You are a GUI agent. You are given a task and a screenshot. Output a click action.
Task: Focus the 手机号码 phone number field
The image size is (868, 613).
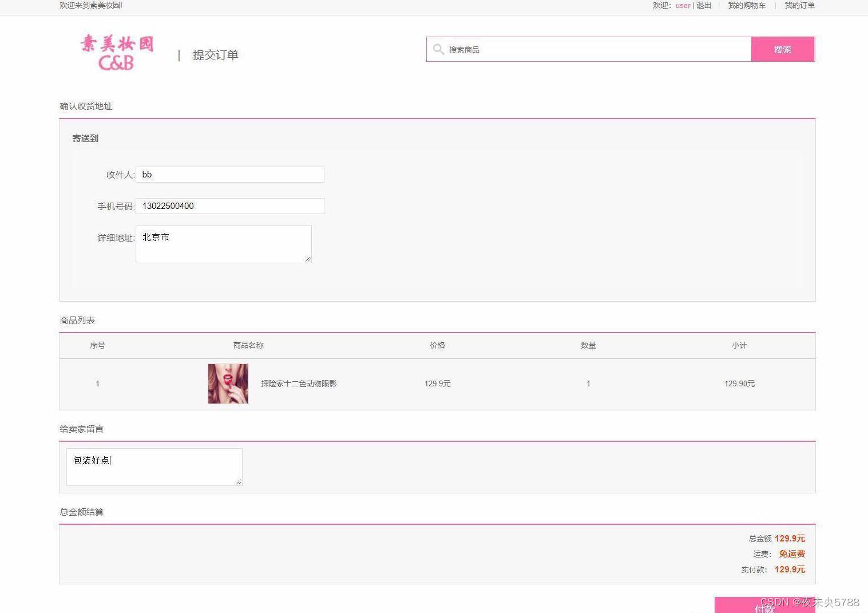click(x=230, y=206)
